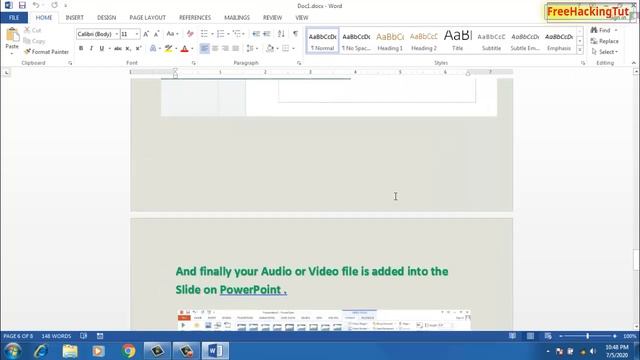Apply the Title style

458,41
